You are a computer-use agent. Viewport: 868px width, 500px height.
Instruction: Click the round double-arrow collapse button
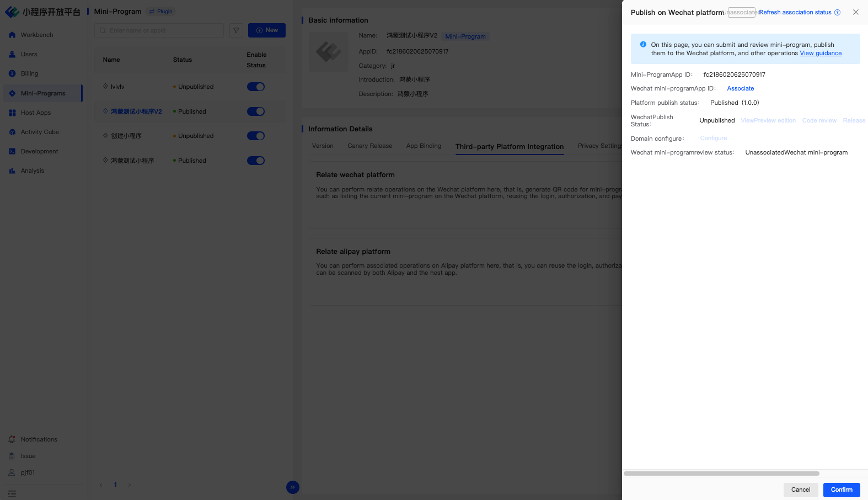tap(293, 487)
